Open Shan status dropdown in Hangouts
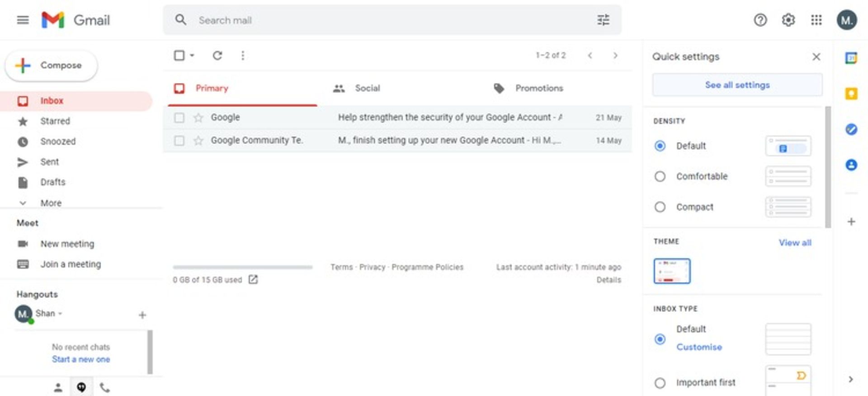This screenshot has height=396, width=868. pyautogui.click(x=60, y=313)
